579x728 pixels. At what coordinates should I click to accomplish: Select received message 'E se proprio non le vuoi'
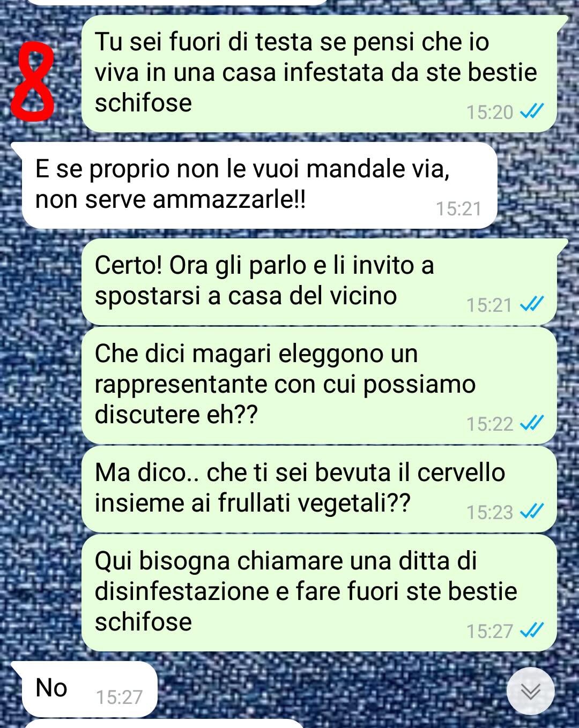(259, 185)
